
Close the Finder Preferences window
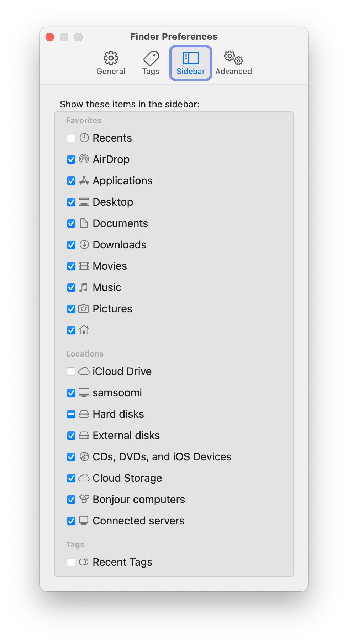(50, 37)
